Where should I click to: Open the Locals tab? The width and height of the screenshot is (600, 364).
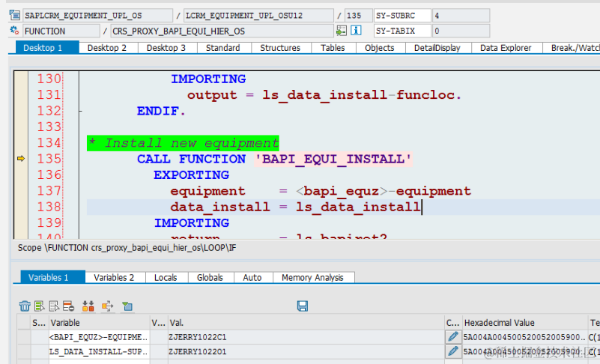166,278
